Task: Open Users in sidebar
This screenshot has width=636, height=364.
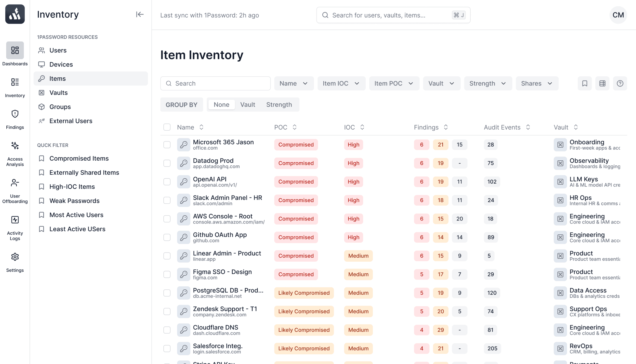Action: [x=91, y=50]
